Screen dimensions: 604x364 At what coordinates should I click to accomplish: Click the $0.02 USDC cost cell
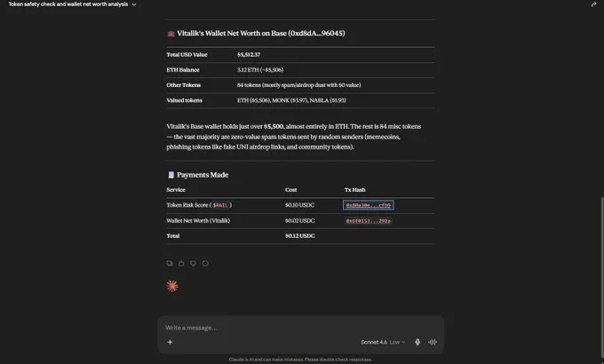point(299,221)
